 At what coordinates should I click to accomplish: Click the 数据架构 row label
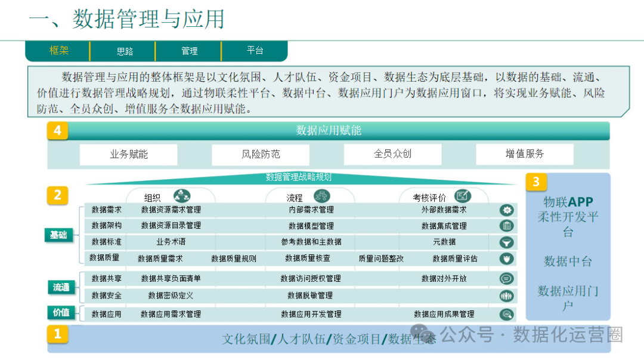pyautogui.click(x=106, y=226)
